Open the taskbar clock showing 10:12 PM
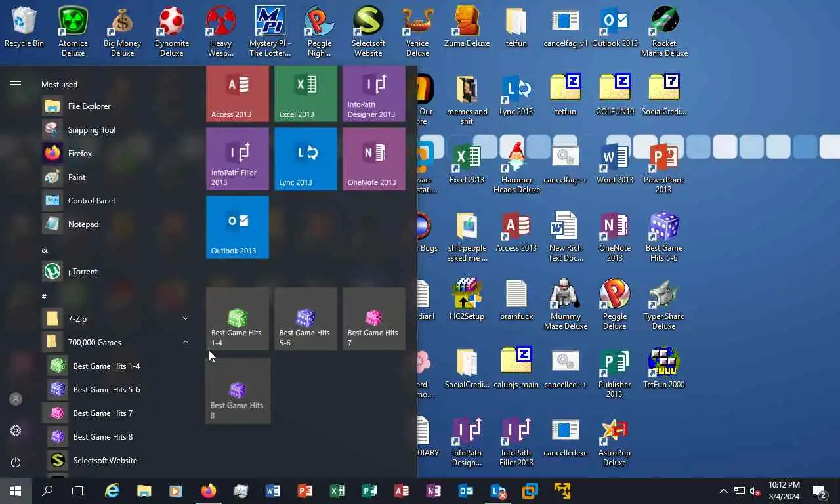The height and width of the screenshot is (504, 840). coord(784,491)
